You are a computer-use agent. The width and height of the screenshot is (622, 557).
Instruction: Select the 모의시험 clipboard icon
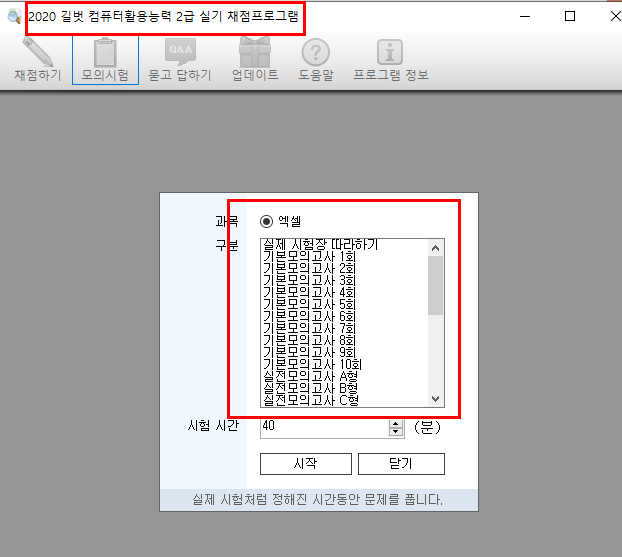point(105,60)
